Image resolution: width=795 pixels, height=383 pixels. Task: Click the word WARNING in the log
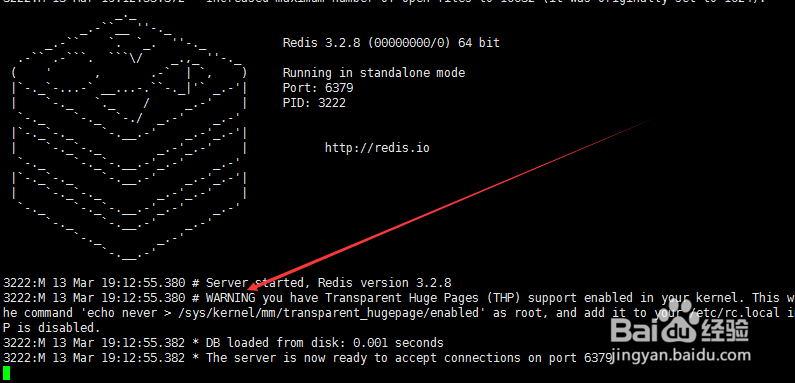click(x=231, y=298)
